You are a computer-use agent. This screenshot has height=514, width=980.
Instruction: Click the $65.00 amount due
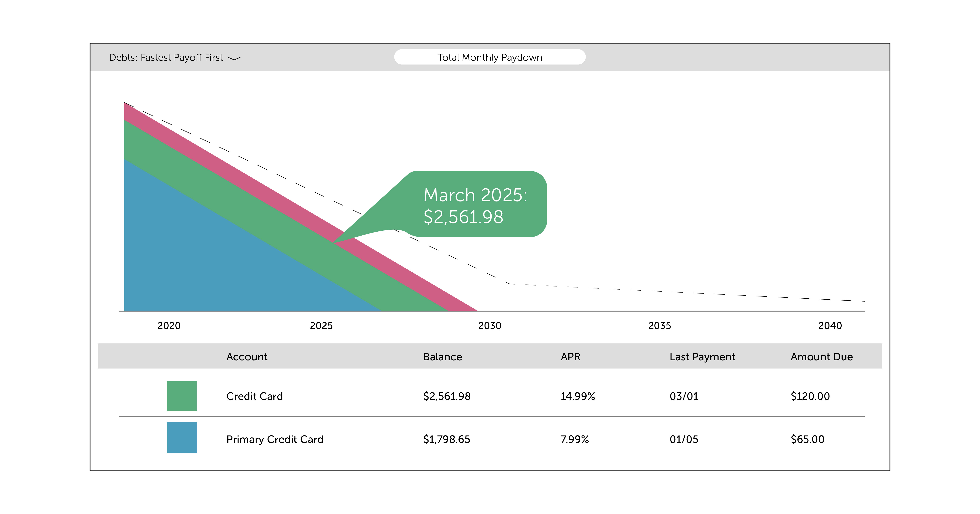[807, 439]
